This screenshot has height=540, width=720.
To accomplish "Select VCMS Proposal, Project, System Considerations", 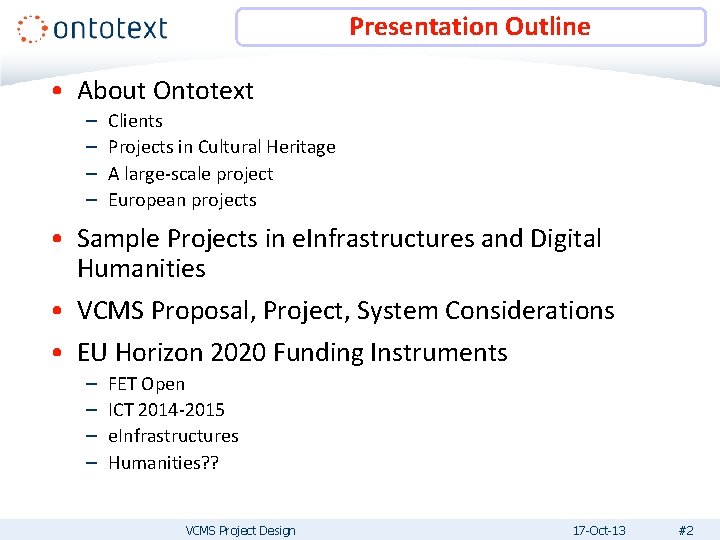I will (x=346, y=310).
